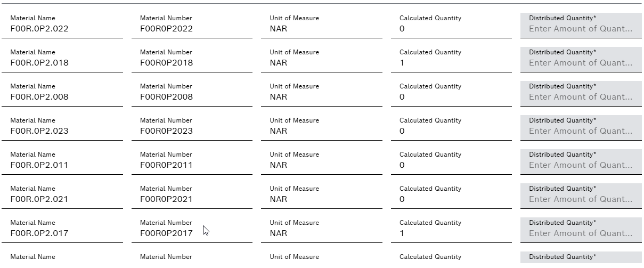Enter Distributed Quantity for material F00R0P2018

[x=581, y=63]
